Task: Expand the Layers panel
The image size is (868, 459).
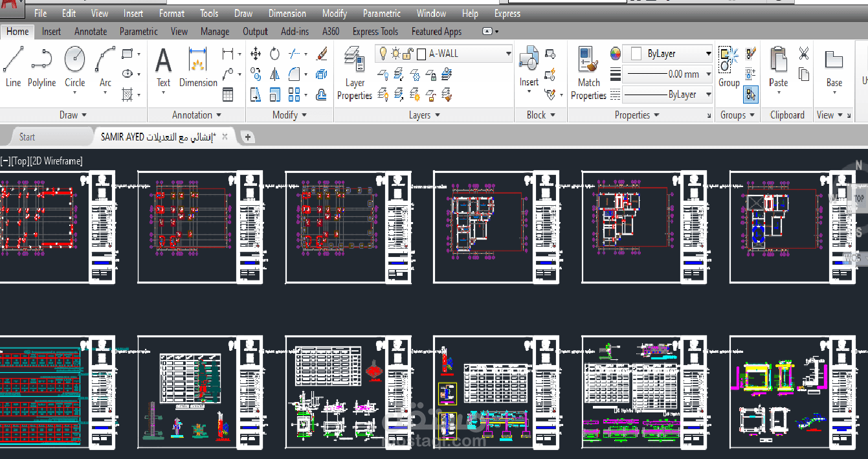Action: tap(424, 115)
